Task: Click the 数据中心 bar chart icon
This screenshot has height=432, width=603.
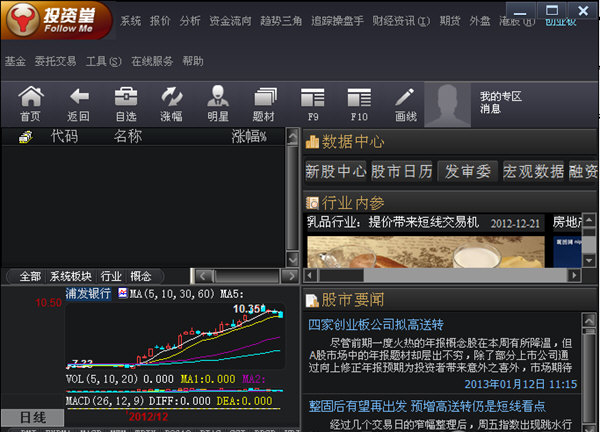Action: pos(312,142)
